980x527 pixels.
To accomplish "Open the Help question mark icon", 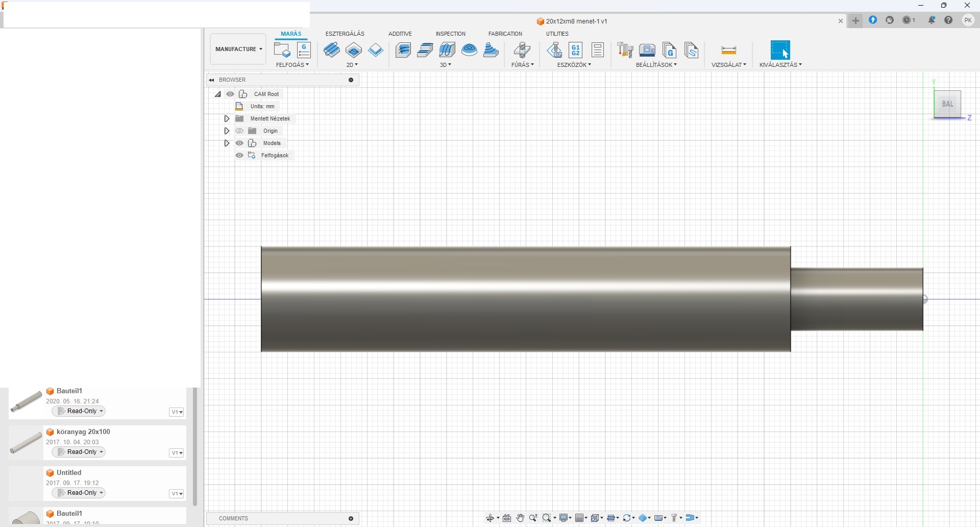I will pyautogui.click(x=948, y=20).
